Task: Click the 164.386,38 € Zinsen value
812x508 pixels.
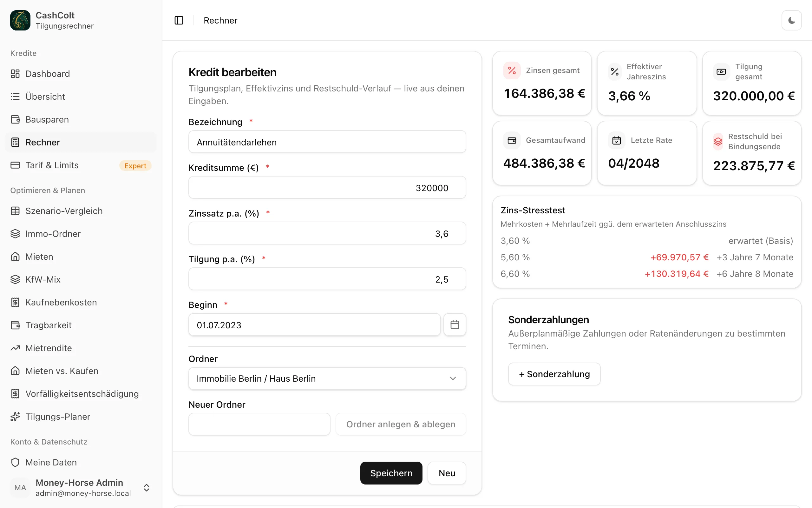Action: [544, 93]
